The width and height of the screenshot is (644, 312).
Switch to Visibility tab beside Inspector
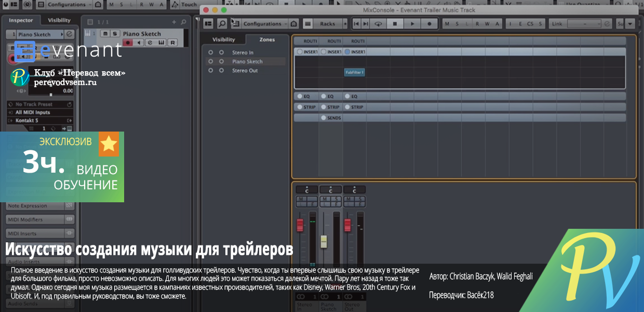pos(59,21)
